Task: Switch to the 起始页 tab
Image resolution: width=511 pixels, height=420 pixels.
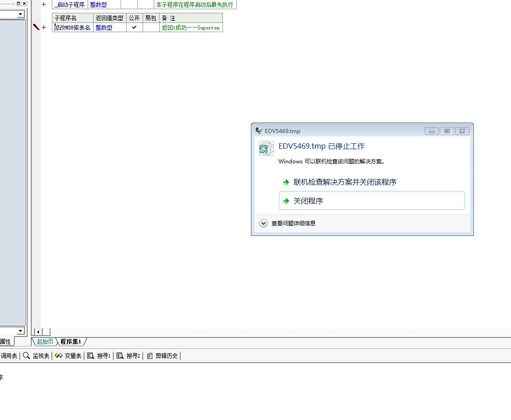Action: click(x=45, y=342)
